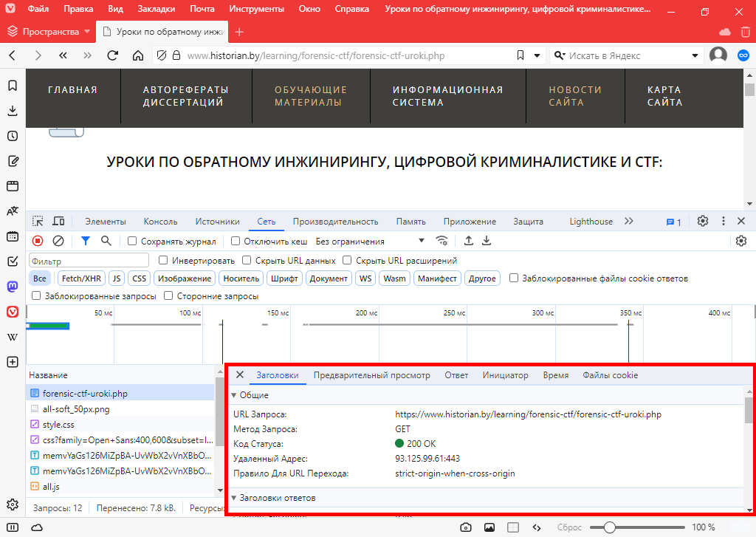Viewport: 756px width, 537px height.
Task: Switch to the Консоль tab
Action: 160,221
